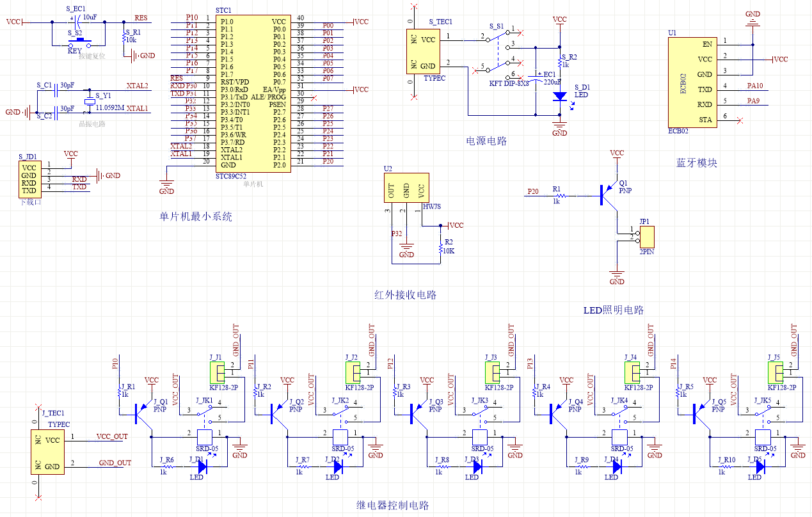Select the 11.0592M crystal value label
The width and height of the screenshot is (812, 517).
[109, 109]
